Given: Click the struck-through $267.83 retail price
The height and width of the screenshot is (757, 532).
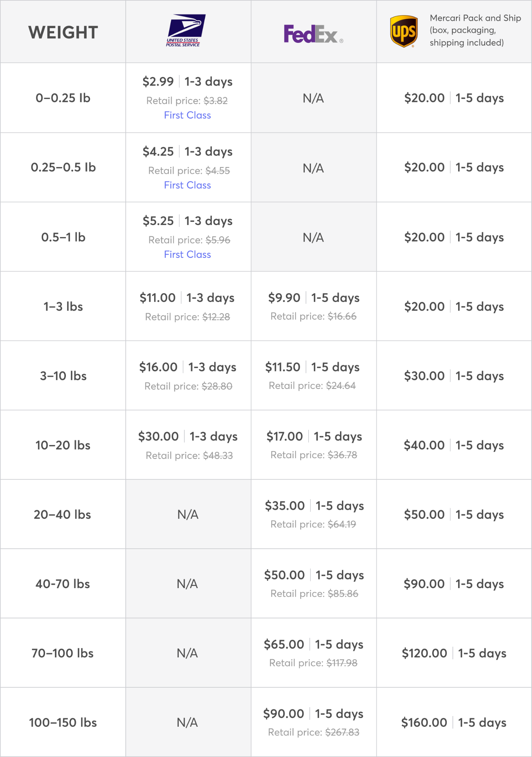Looking at the screenshot, I should (x=342, y=732).
